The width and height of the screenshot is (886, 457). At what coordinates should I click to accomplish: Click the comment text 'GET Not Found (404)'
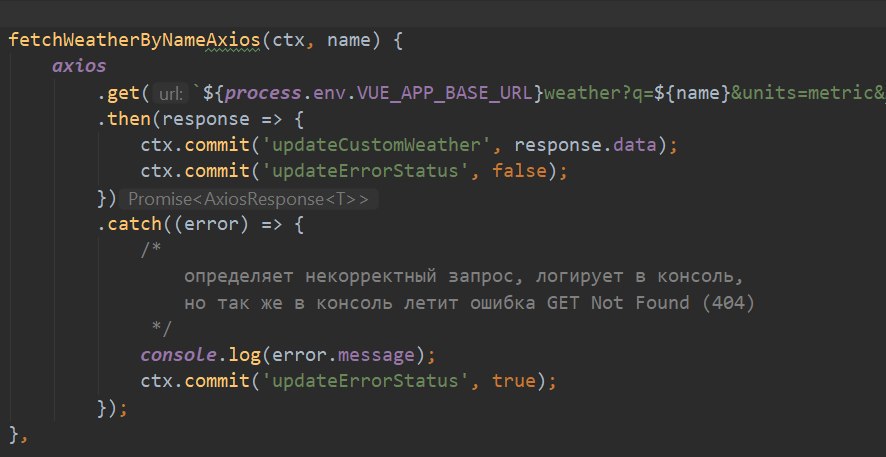[x=650, y=303]
